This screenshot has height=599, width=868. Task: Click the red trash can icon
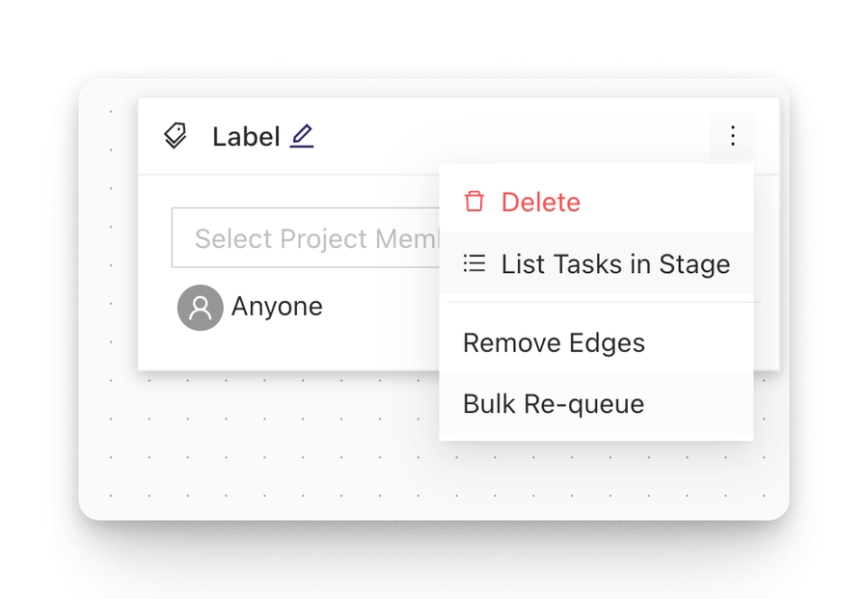(474, 202)
